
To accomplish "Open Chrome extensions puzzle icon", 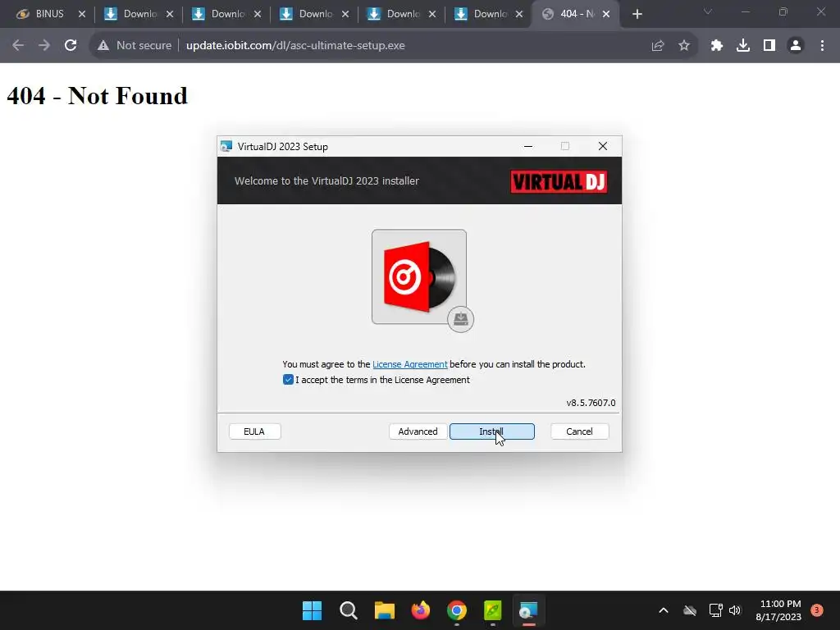I will click(x=717, y=46).
